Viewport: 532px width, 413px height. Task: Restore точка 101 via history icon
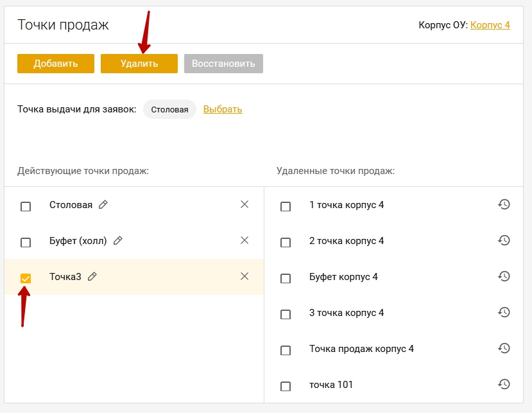(504, 384)
